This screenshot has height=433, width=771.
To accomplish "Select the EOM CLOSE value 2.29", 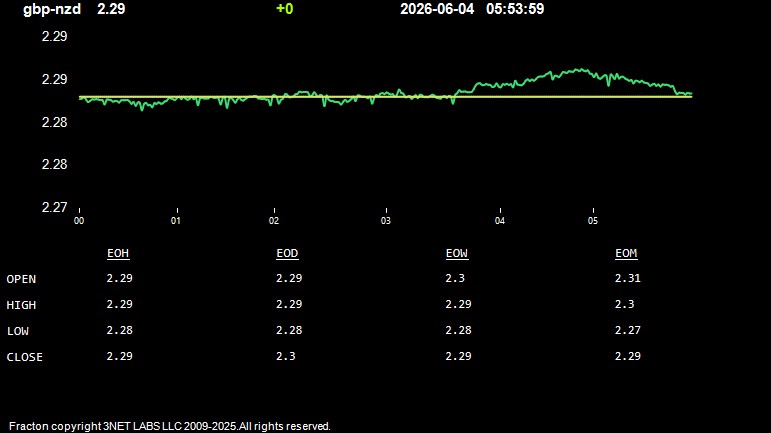I will pos(628,356).
